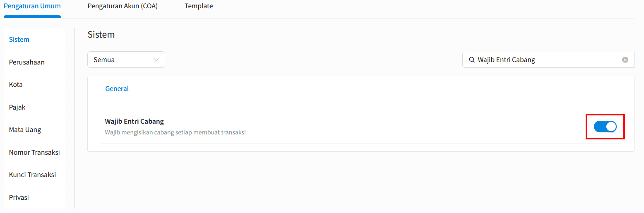Click inside the search input field
This screenshot has width=644, height=213.
546,60
